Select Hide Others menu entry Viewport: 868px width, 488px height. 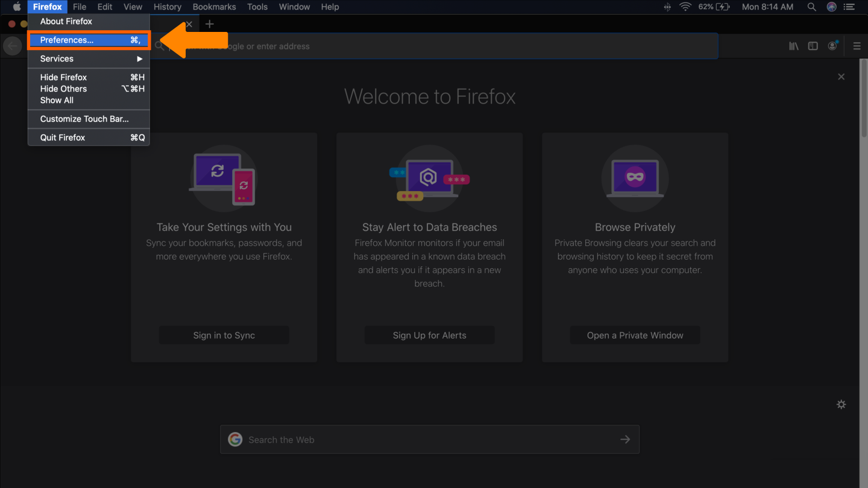point(89,89)
